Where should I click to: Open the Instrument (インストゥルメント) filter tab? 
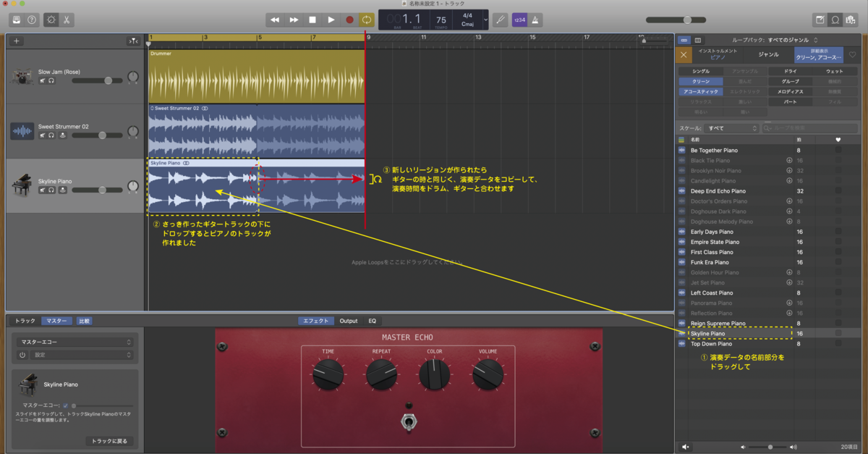click(718, 54)
